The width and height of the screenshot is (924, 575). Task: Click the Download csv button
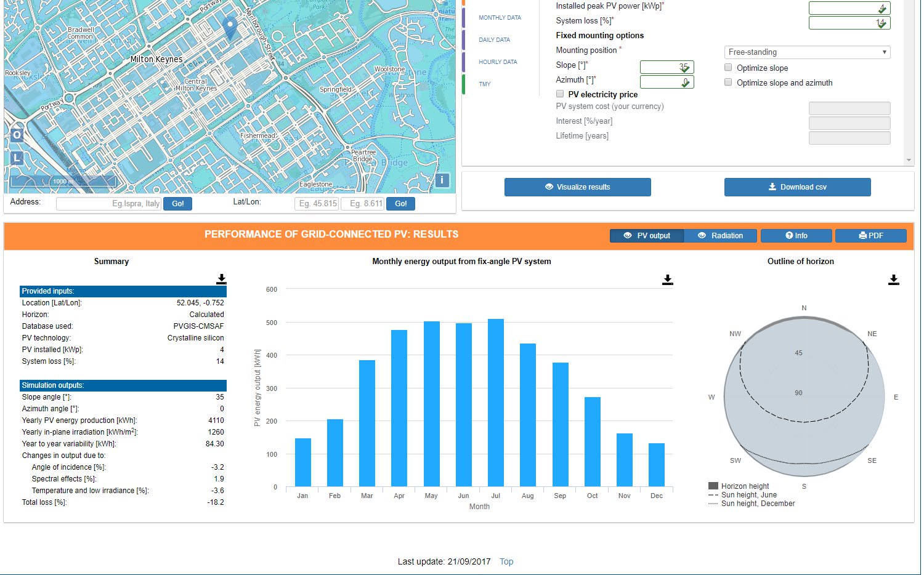798,187
